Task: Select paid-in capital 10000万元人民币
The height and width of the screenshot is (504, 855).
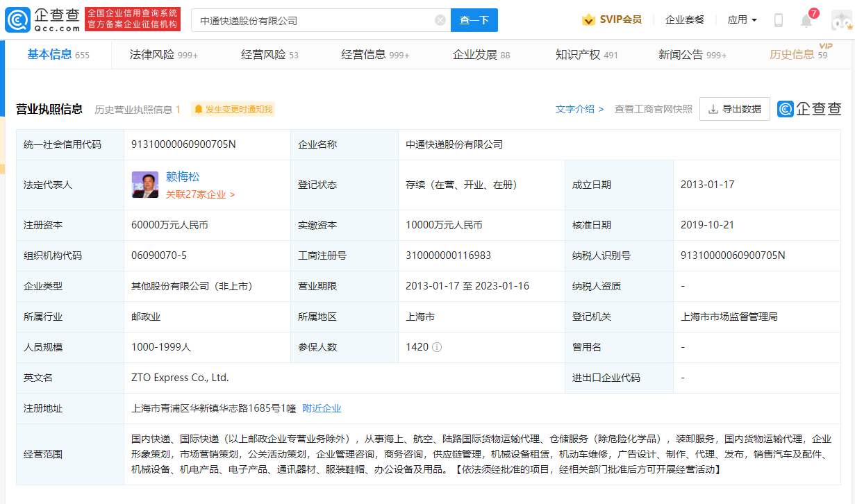Action: (x=444, y=225)
